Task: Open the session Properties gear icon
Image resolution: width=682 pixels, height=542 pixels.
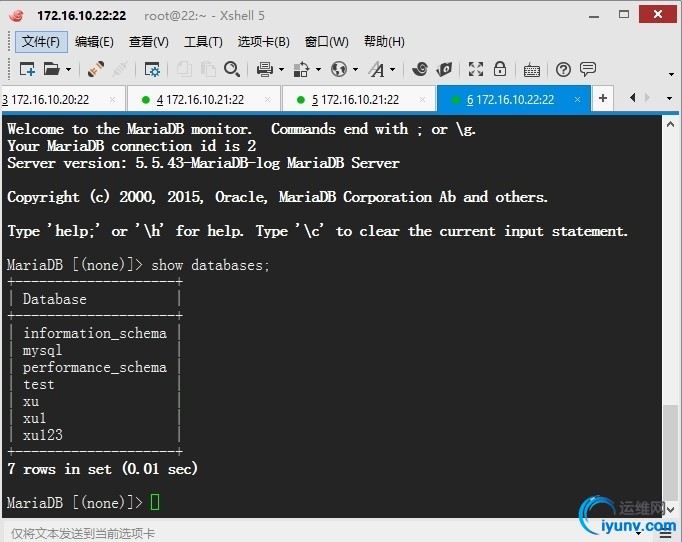Action: click(152, 70)
